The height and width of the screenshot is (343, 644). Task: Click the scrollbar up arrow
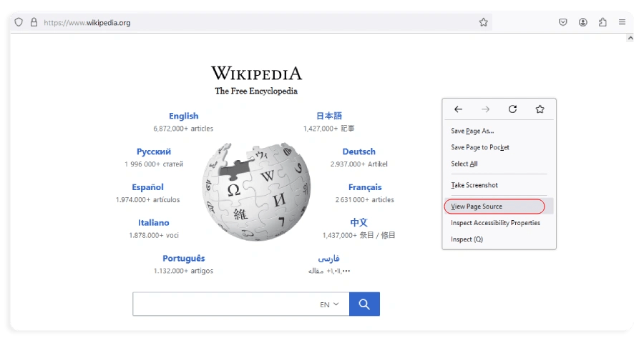tap(630, 38)
